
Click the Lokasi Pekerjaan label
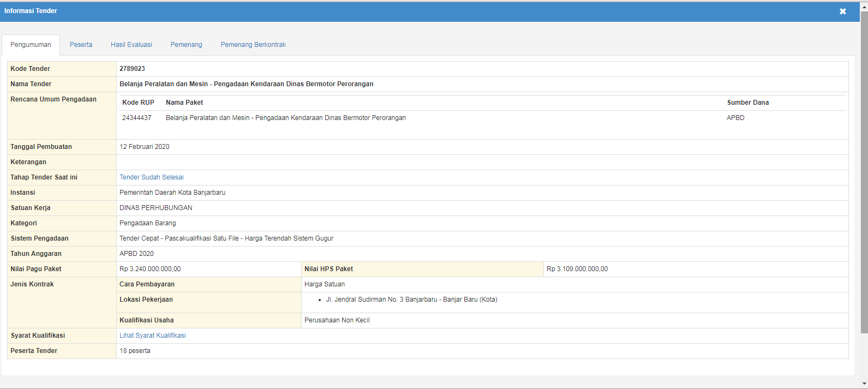click(146, 300)
